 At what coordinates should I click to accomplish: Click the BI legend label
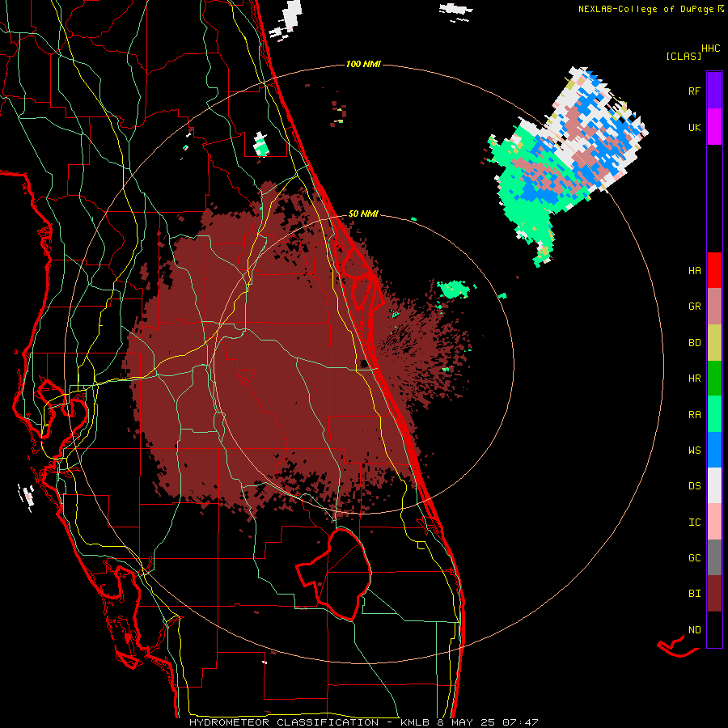(x=694, y=594)
